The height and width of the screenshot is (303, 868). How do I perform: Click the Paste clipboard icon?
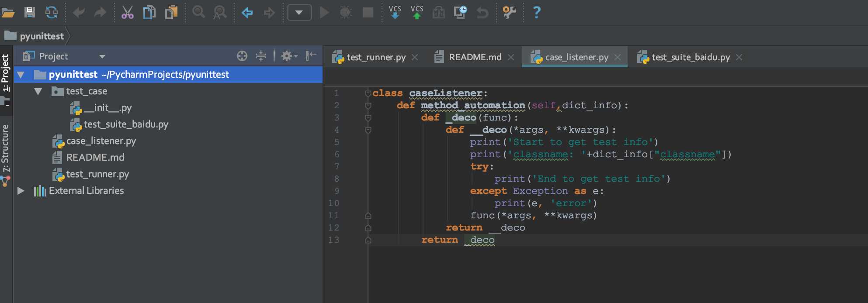point(171,12)
